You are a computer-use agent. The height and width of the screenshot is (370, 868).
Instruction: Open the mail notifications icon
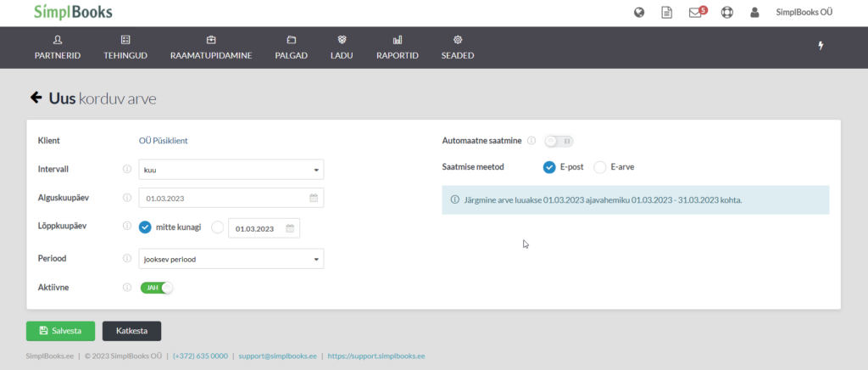(x=696, y=13)
